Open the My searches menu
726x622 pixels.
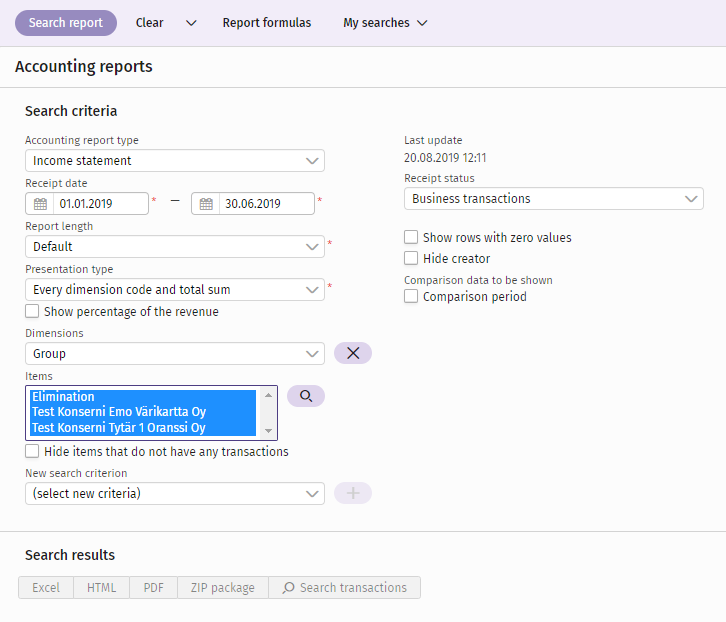(x=385, y=23)
